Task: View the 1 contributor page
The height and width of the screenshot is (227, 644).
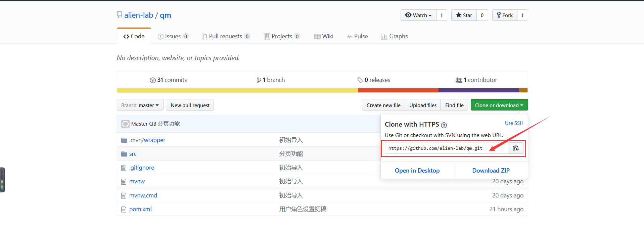Action: [x=476, y=80]
